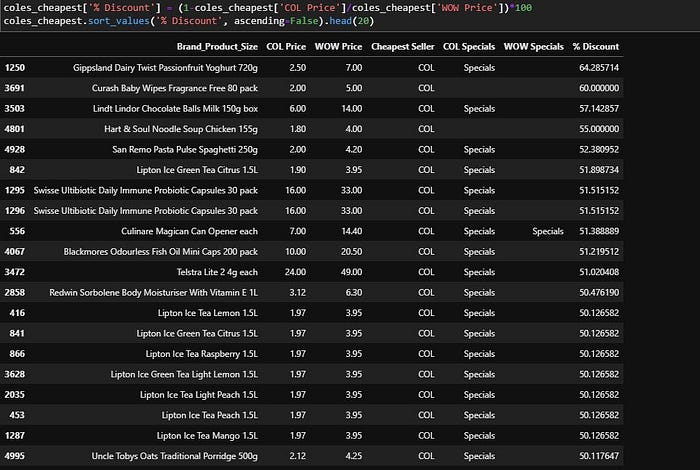Select the Redwin Sorbolene Body Moisturiser cell
Image resolution: width=700 pixels, height=470 pixels.
153,293
